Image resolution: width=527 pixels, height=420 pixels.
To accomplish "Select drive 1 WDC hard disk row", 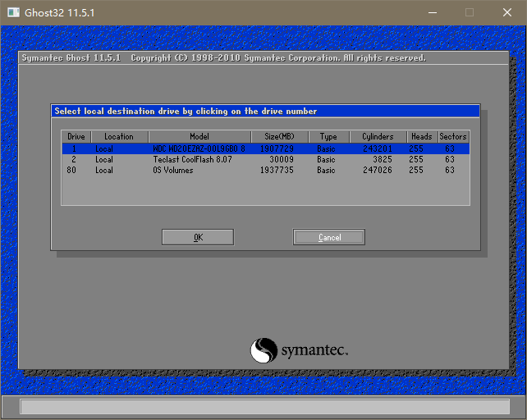I will [264, 149].
